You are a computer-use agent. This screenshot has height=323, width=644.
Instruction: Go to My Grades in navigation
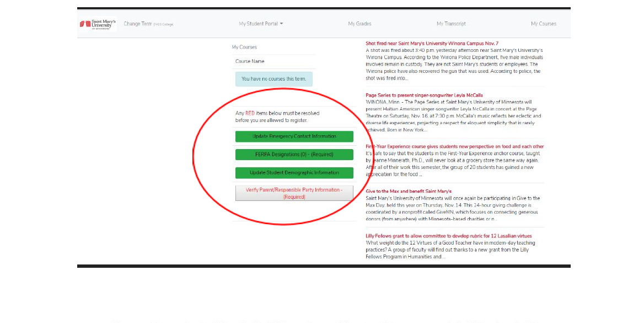coord(359,24)
